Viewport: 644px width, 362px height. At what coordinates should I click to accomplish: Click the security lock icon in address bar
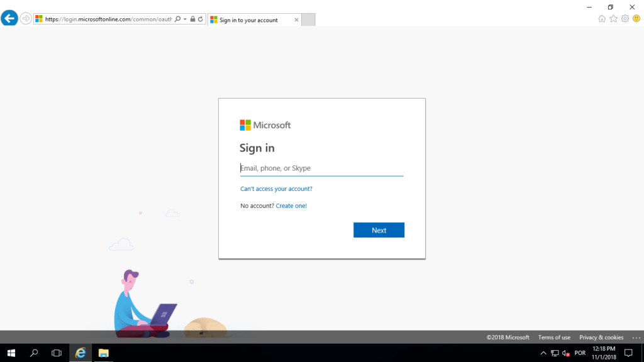click(x=192, y=19)
